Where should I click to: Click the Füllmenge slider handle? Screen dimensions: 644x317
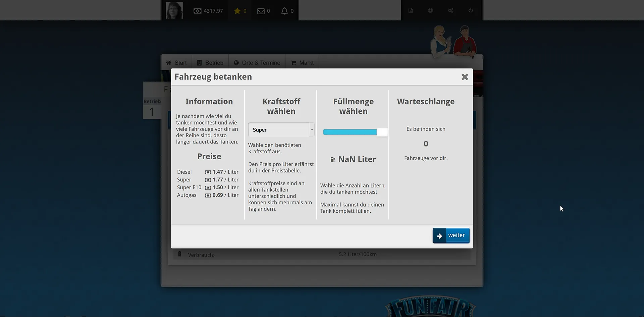382,132
